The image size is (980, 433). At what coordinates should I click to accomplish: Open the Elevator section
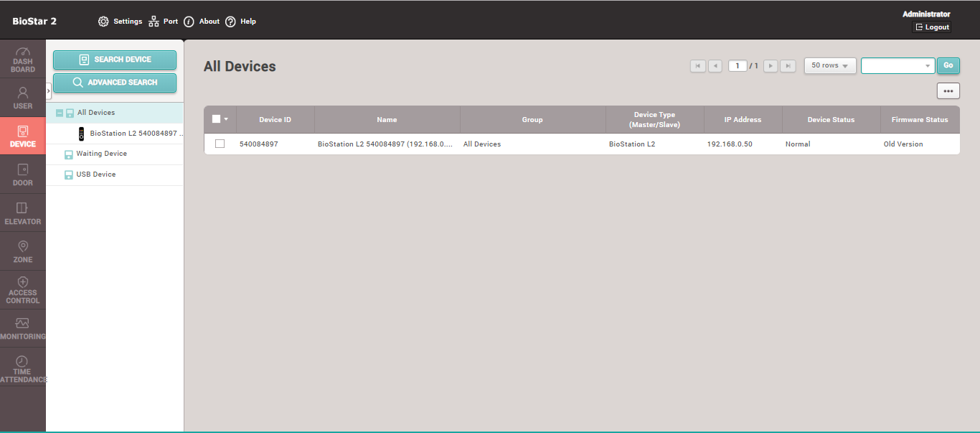click(x=23, y=214)
